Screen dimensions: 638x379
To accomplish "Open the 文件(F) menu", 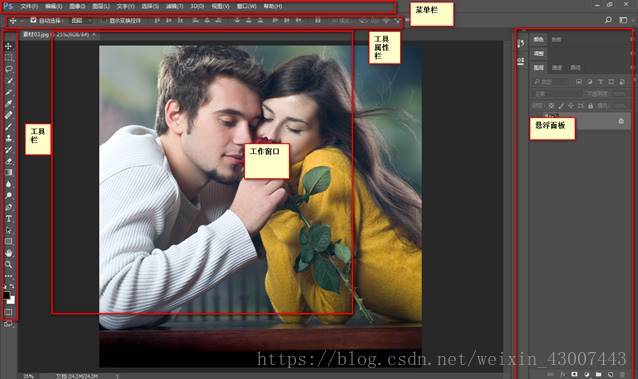I will point(29,6).
